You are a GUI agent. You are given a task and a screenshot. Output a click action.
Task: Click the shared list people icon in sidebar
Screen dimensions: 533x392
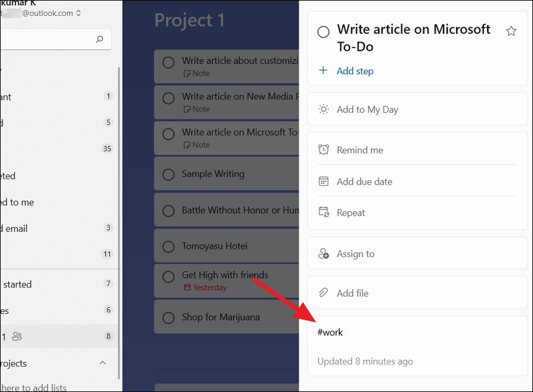(17, 336)
